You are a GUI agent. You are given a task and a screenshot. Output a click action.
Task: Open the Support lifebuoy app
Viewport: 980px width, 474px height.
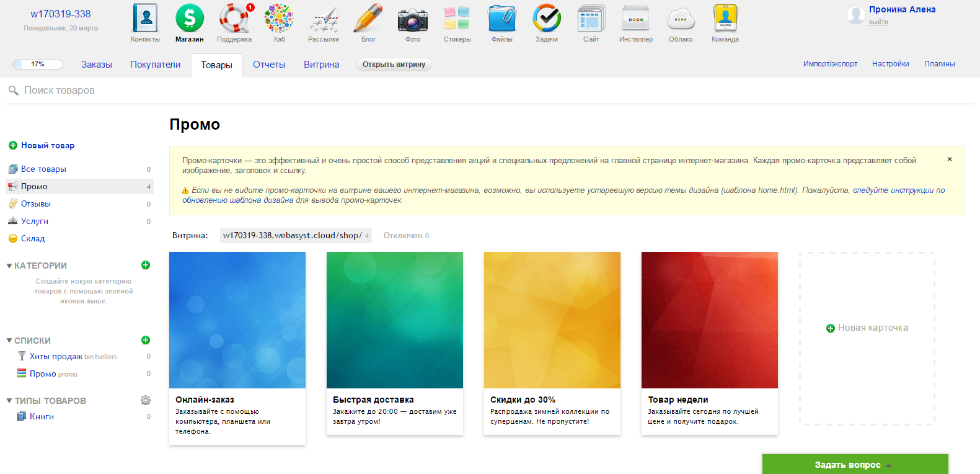coord(234,19)
